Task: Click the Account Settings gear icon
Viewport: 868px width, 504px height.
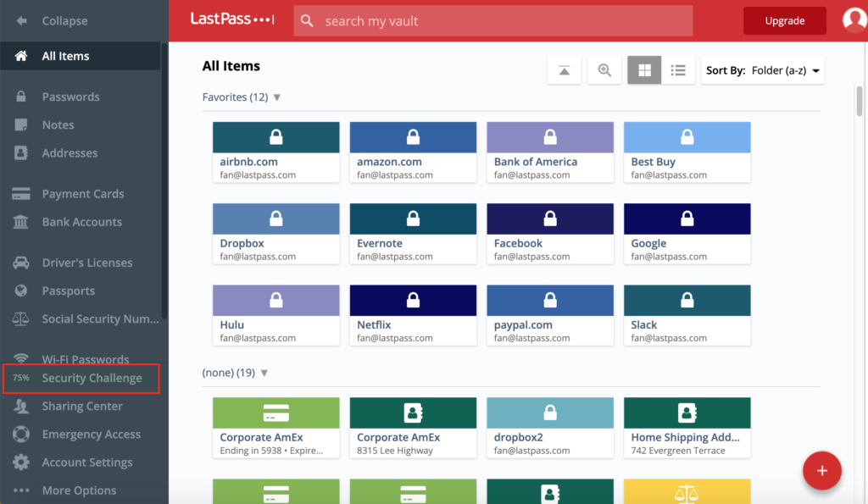Action: (x=21, y=462)
